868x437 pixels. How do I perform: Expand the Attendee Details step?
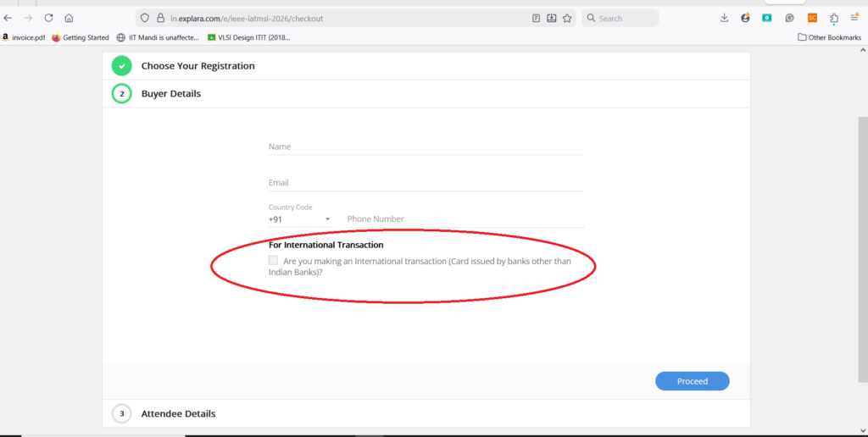[x=178, y=413]
